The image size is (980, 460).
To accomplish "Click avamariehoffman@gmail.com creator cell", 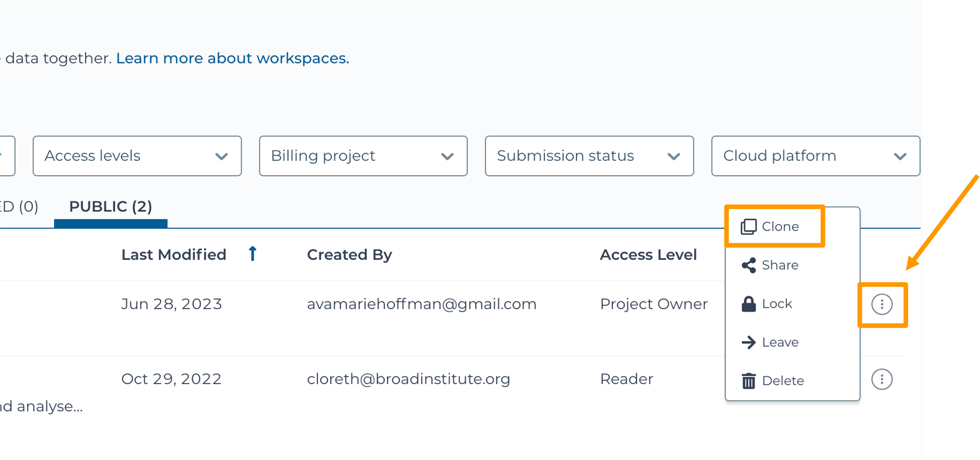I will coord(421,304).
